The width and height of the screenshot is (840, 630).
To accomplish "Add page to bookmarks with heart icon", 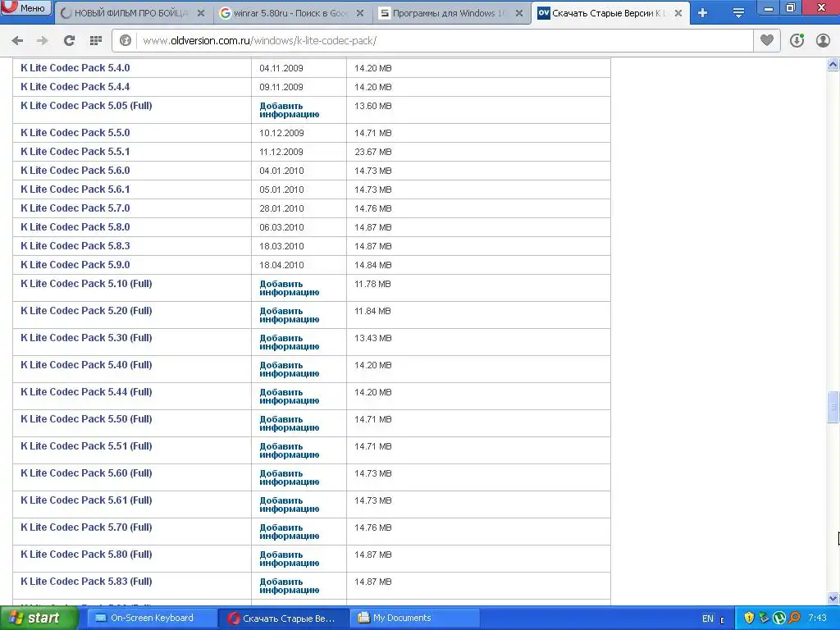I will pos(767,41).
